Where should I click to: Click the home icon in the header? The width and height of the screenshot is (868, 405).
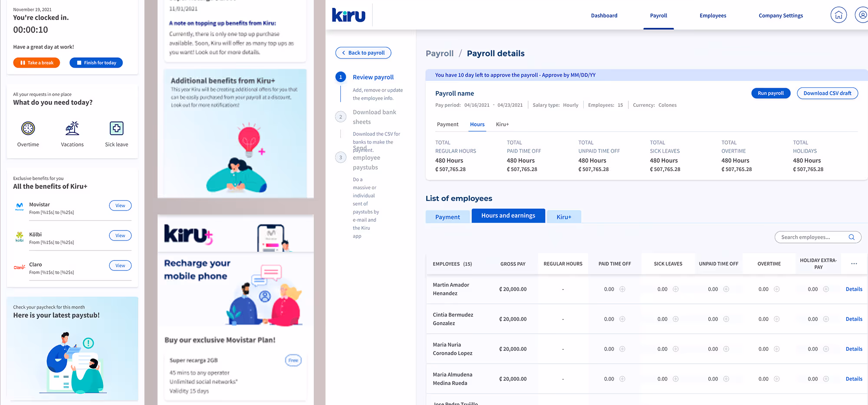click(838, 15)
